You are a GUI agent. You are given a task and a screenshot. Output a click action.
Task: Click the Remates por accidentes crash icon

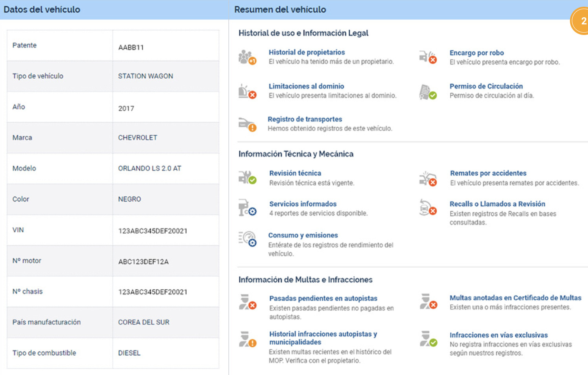[428, 178]
